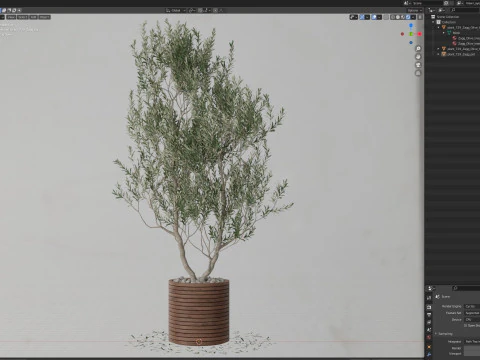Screen dimensions: 480x360
Task: Switch to wireframe shading
Action: 393,17
